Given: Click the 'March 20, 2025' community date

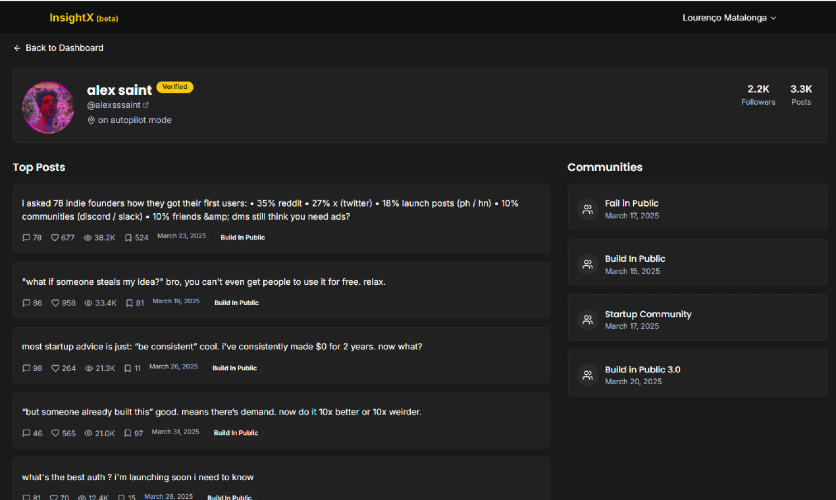Looking at the screenshot, I should point(633,382).
